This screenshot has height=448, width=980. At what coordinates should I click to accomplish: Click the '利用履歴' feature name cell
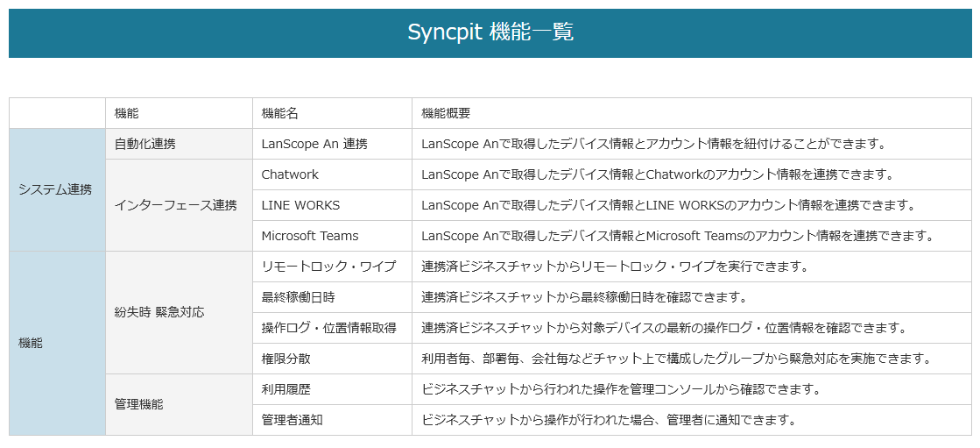coord(332,389)
